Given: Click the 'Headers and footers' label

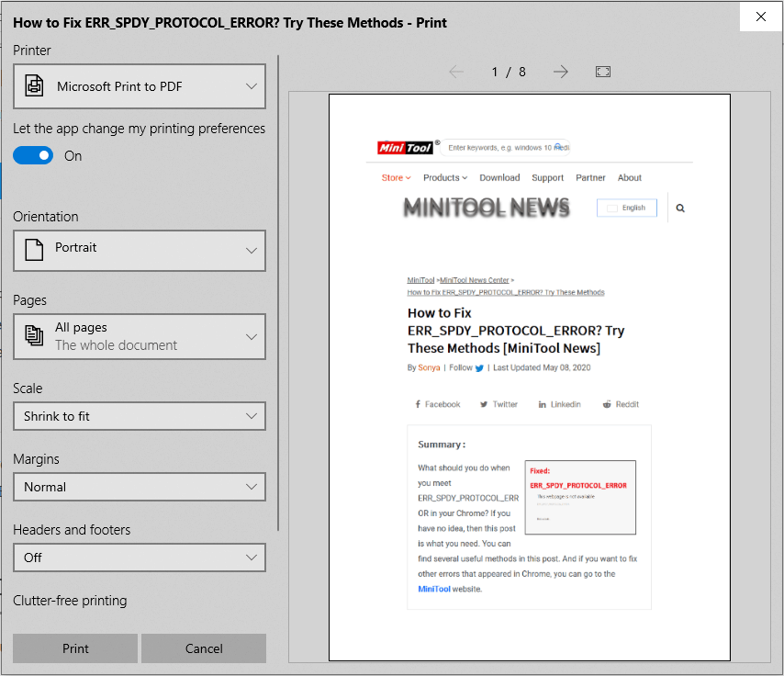Looking at the screenshot, I should pyautogui.click(x=72, y=529).
